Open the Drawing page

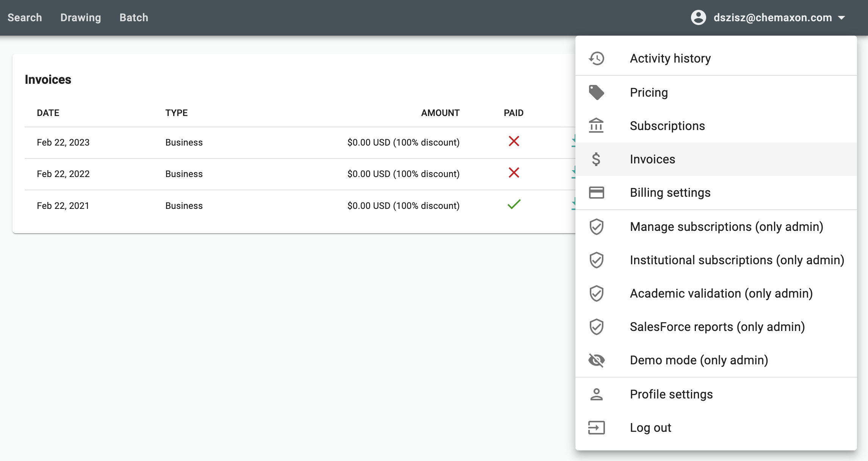tap(81, 17)
